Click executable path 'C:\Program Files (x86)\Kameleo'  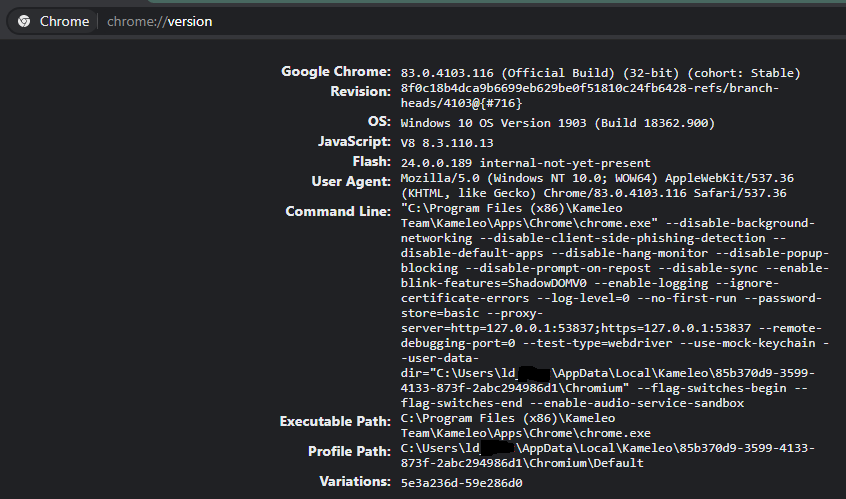(x=508, y=418)
